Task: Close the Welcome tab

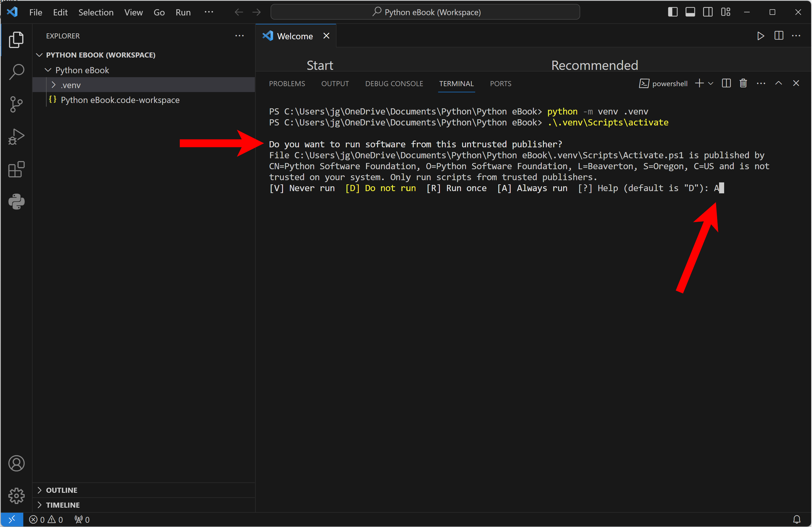Action: coord(326,36)
